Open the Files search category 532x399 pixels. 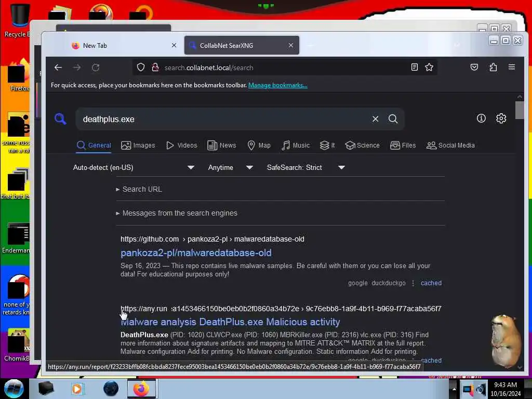[403, 145]
